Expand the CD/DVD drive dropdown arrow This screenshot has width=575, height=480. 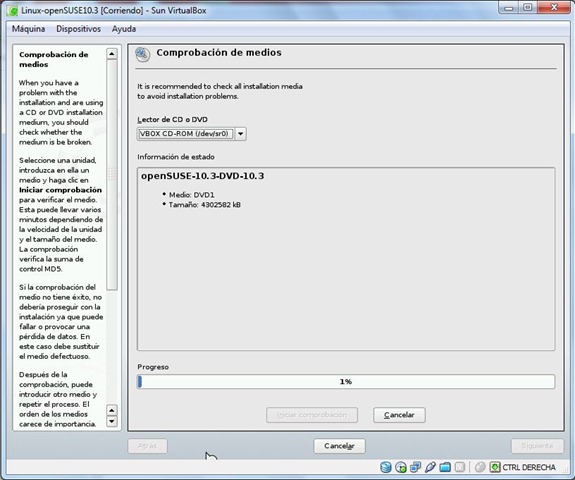[241, 134]
